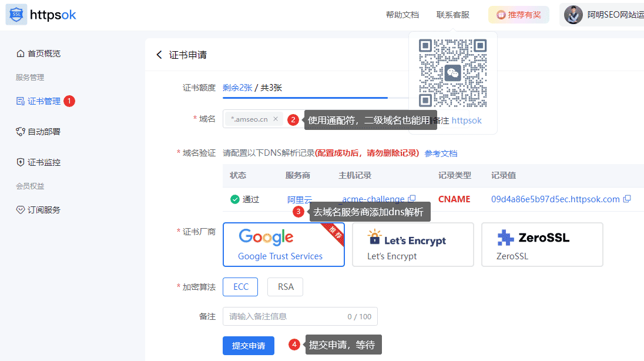
Task: Copy the _acme-challenge host record
Action: click(x=412, y=199)
